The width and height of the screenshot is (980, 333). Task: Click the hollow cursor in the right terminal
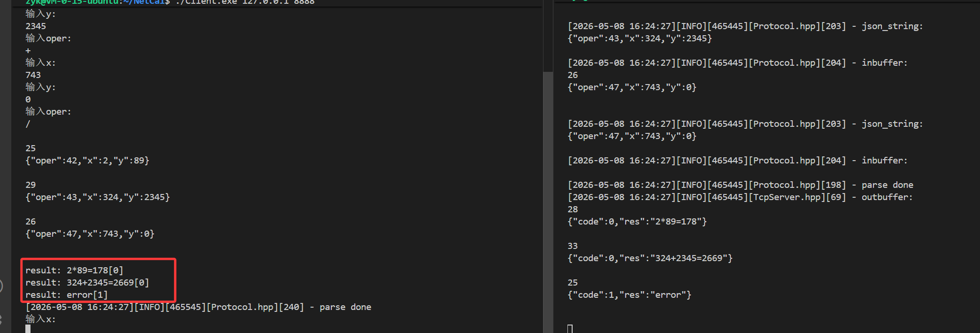click(x=570, y=329)
